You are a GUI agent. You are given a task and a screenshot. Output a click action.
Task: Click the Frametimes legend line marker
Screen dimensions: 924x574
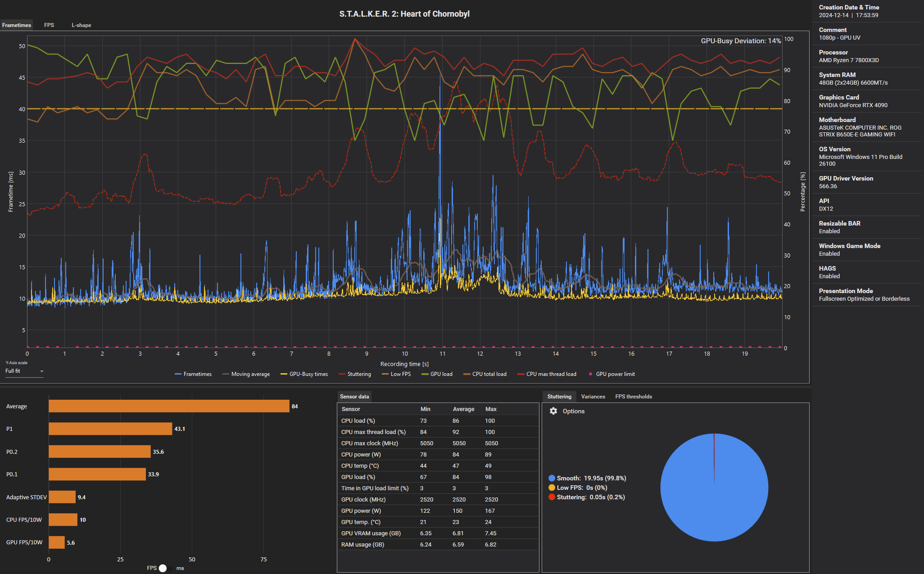(x=178, y=374)
